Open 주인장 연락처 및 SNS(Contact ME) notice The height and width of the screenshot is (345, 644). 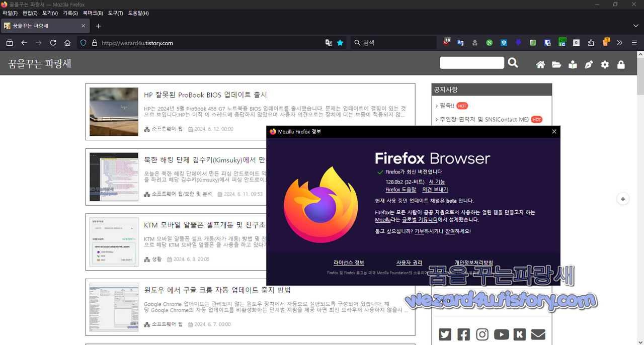(x=484, y=119)
